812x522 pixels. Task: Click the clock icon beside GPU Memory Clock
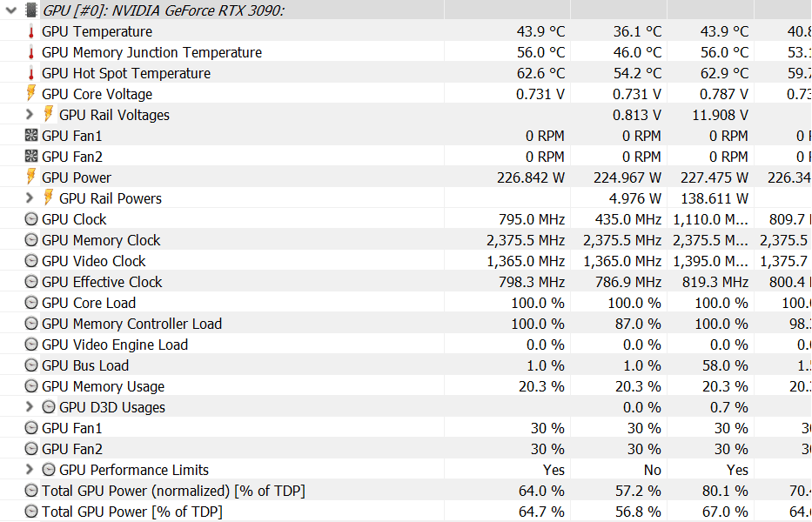coord(31,240)
